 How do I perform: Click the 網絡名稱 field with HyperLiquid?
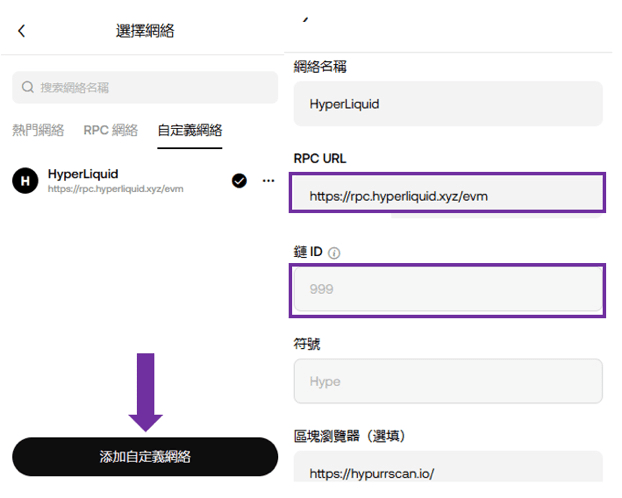[448, 104]
